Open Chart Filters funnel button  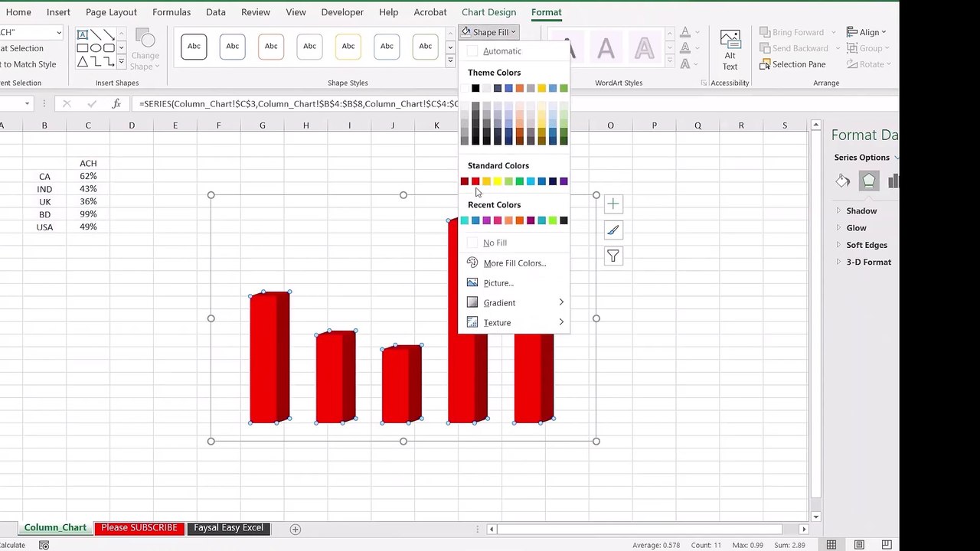[x=612, y=256]
